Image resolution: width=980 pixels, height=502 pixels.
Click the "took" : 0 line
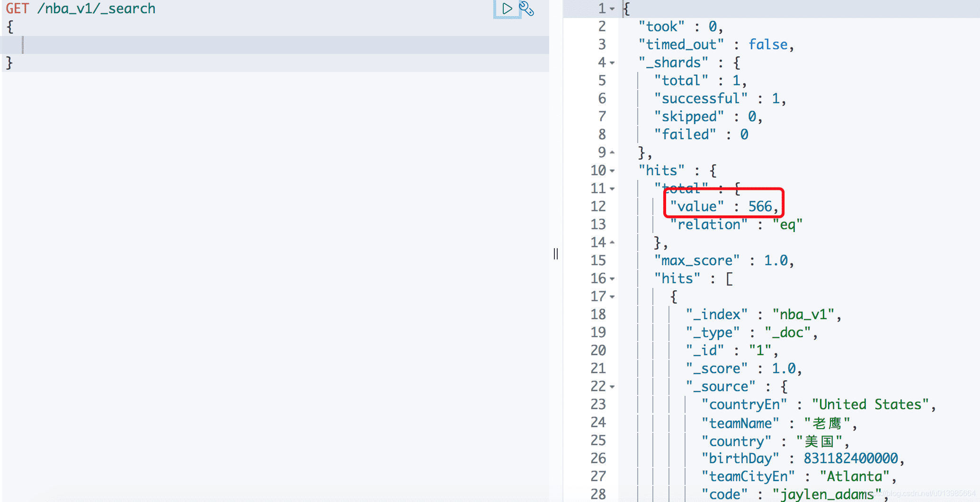[681, 27]
